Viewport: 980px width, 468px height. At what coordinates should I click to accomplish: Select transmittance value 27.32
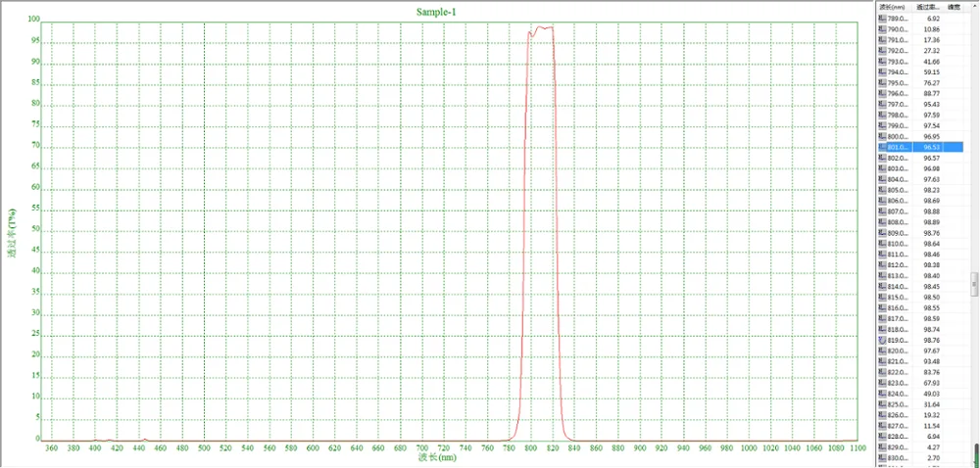[x=931, y=51]
